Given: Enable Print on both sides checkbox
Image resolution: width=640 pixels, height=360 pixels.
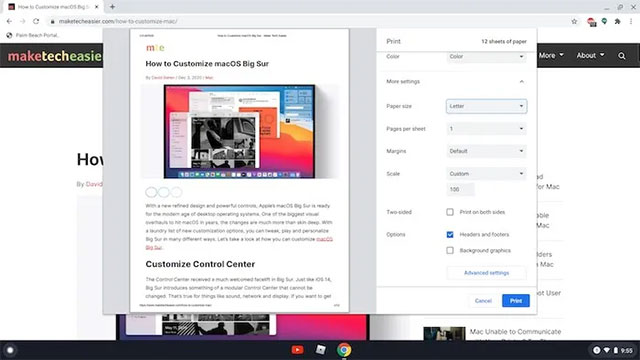Looking at the screenshot, I should [450, 212].
